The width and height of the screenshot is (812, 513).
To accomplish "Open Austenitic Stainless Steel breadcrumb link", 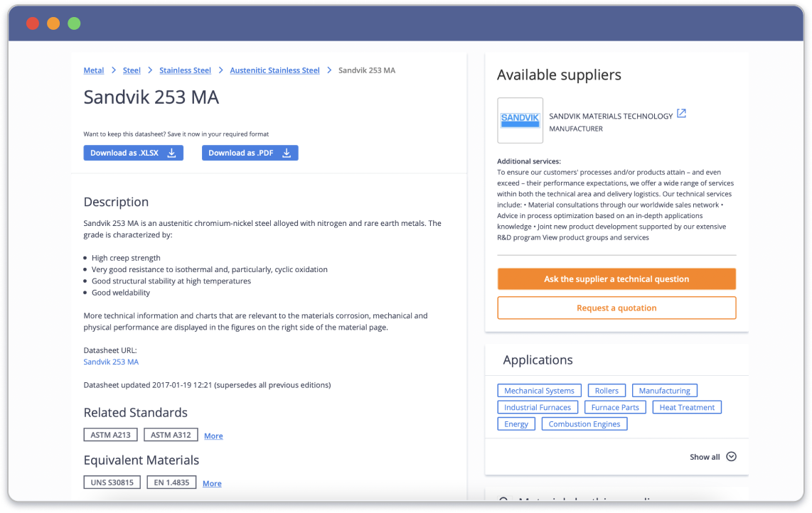I will (274, 70).
